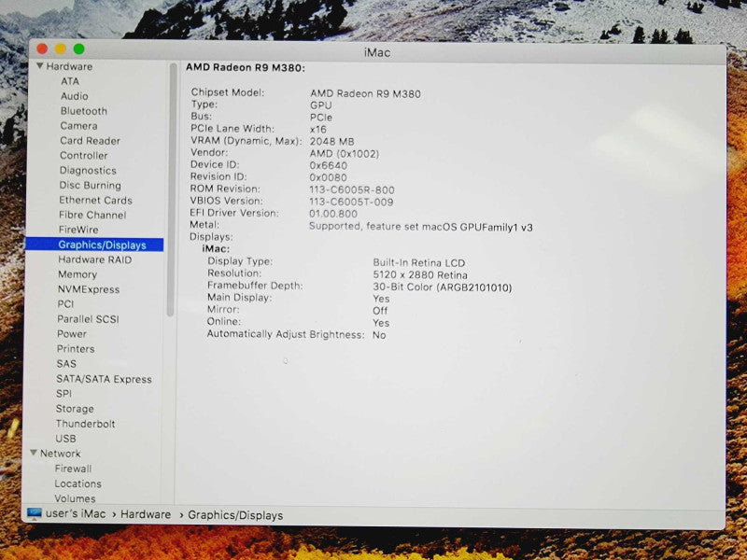747x560 pixels.
Task: Open Hardware RAID info
Action: coord(95,259)
